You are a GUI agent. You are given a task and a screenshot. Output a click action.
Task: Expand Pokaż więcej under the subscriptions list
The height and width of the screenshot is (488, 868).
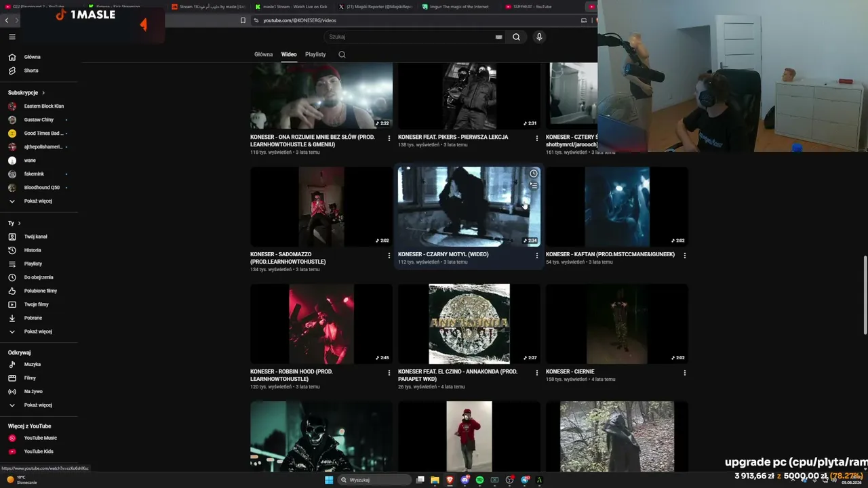tap(39, 201)
